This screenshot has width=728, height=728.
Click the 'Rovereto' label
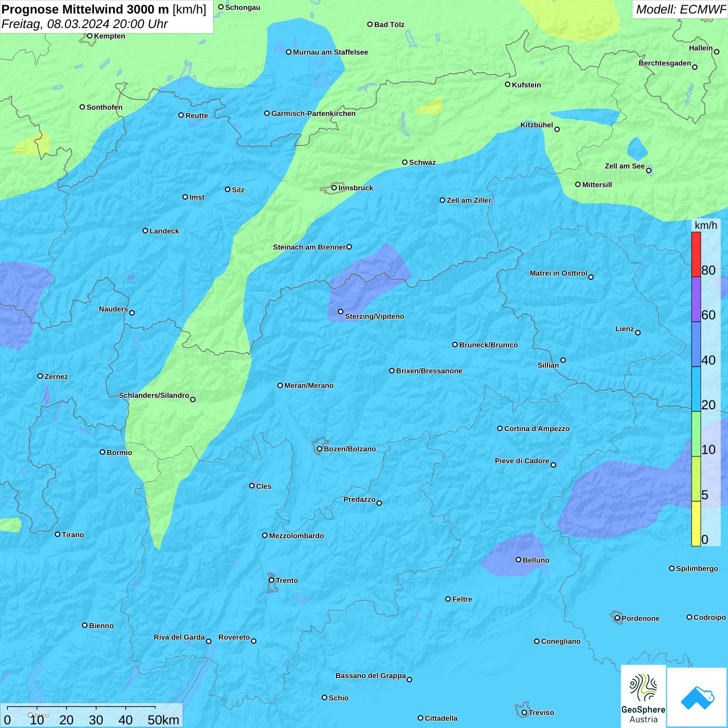234,637
